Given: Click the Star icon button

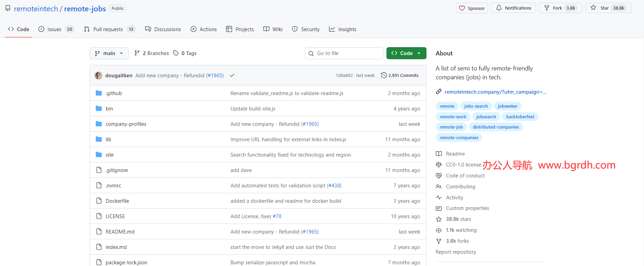Looking at the screenshot, I should point(593,8).
